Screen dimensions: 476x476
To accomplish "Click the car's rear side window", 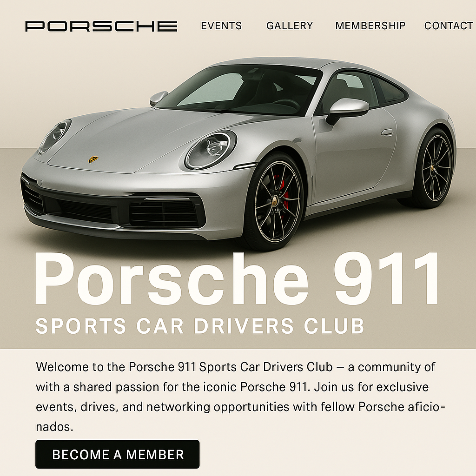I will [x=390, y=91].
